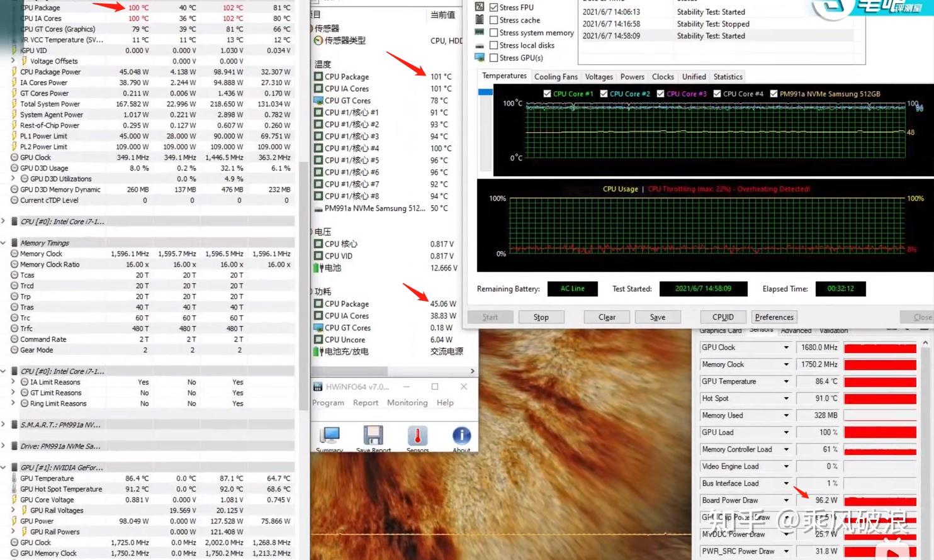This screenshot has width=934, height=560.
Task: Open the Hot Spot sensor dropdown
Action: [x=786, y=398]
